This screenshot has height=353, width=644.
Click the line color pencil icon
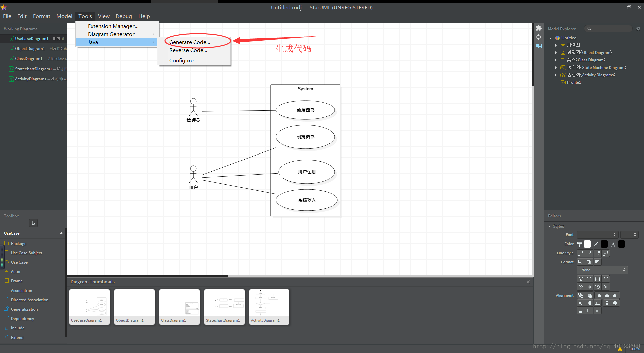[596, 244]
